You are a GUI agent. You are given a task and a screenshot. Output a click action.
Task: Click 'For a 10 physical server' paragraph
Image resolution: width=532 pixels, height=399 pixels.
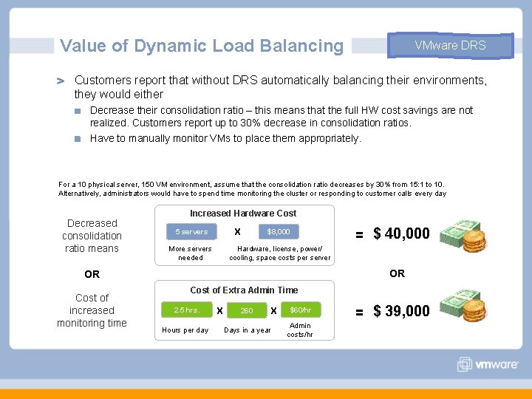(x=252, y=189)
